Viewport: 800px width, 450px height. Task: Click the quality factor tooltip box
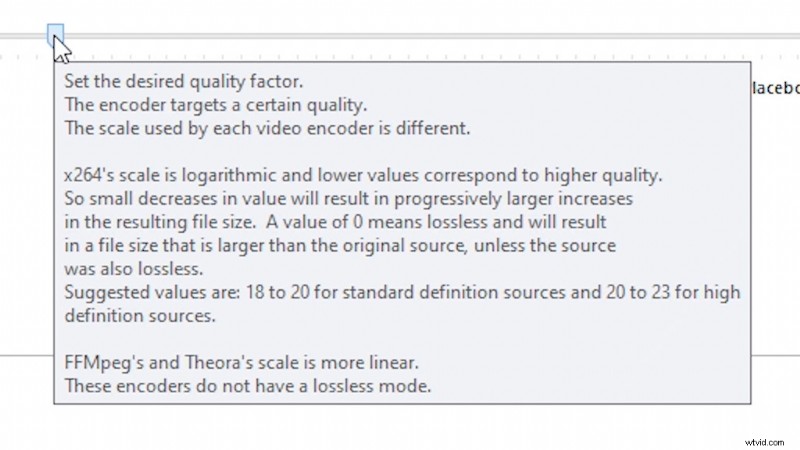(x=400, y=232)
